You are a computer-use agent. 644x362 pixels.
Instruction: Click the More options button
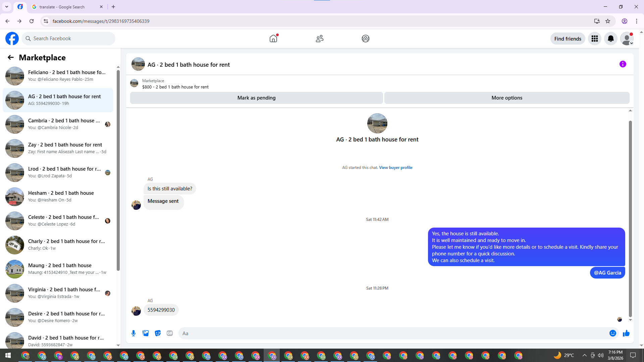pyautogui.click(x=506, y=98)
